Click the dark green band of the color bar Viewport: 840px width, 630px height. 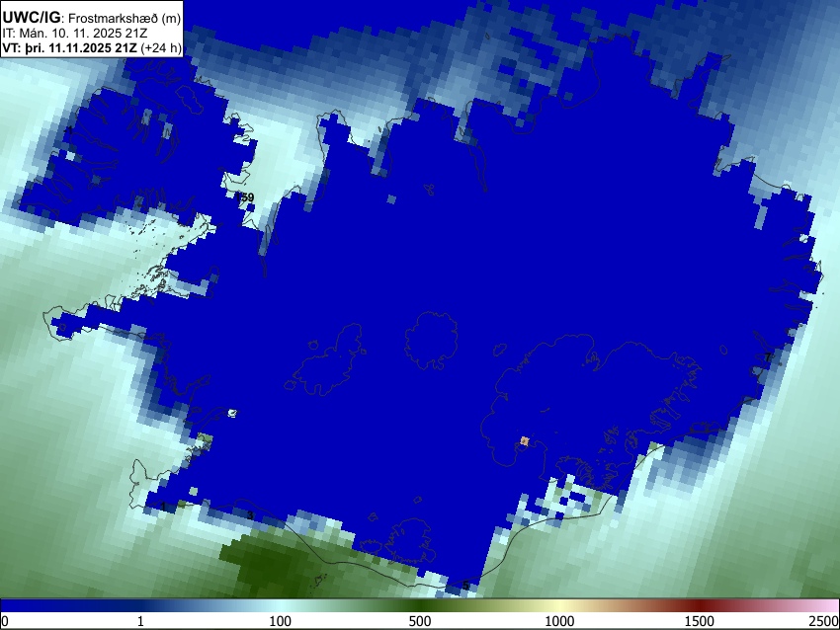(420, 606)
